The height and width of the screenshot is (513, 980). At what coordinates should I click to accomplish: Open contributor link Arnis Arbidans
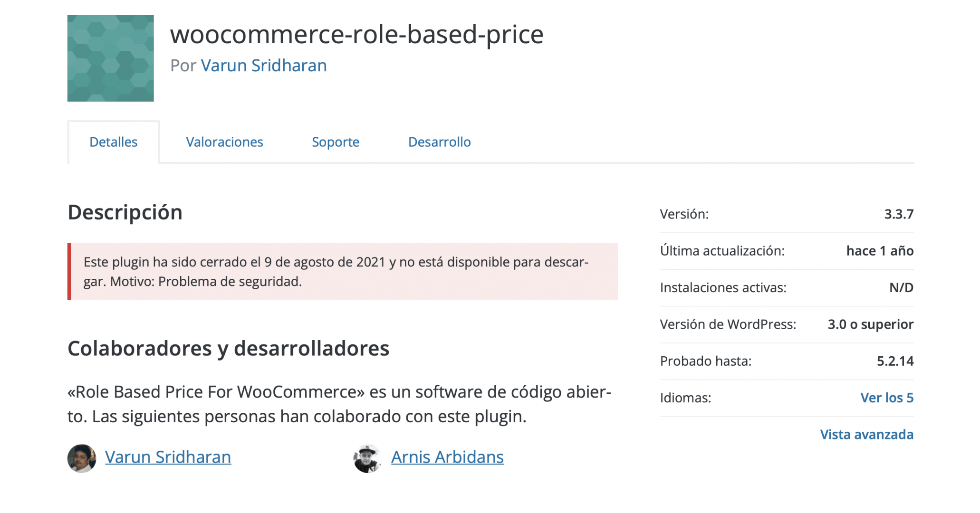pyautogui.click(x=447, y=457)
